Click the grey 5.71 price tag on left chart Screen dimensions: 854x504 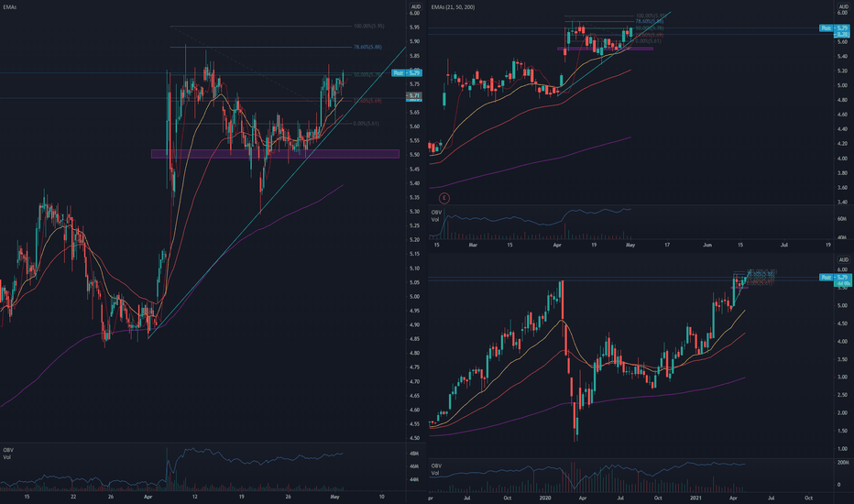[x=414, y=96]
